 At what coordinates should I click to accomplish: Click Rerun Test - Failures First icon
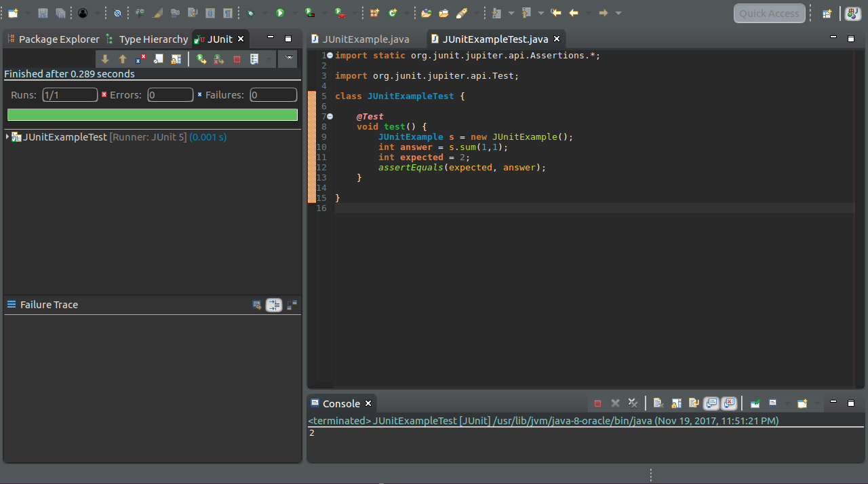219,59
